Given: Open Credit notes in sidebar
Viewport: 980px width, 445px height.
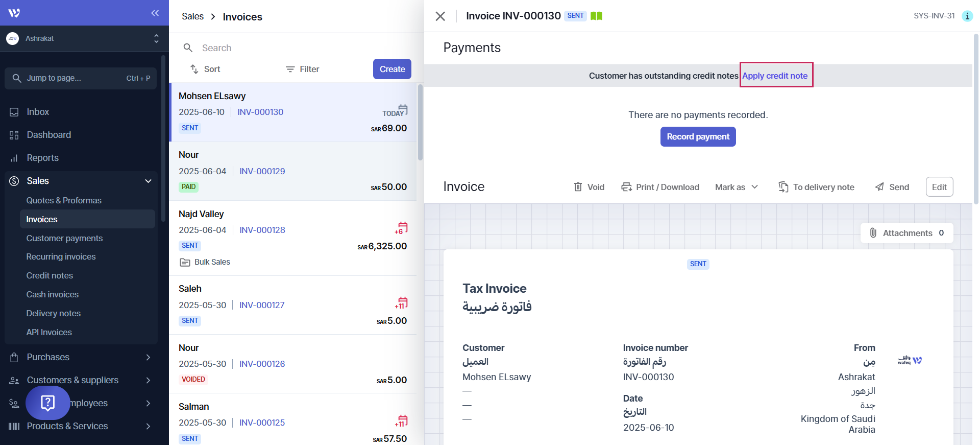Looking at the screenshot, I should (50, 275).
